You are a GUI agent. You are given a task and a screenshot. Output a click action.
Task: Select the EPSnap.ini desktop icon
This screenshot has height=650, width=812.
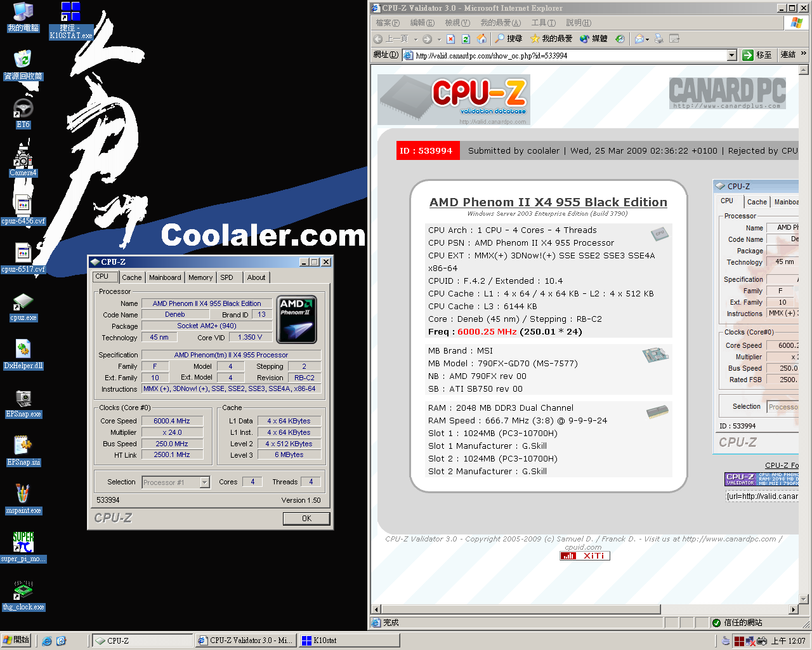click(x=23, y=451)
